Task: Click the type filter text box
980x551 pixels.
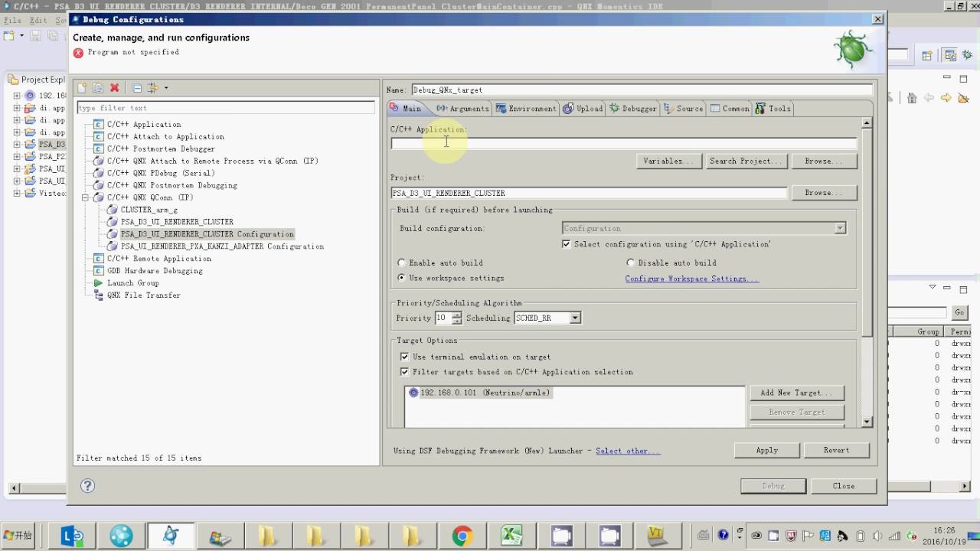Action: tap(226, 108)
